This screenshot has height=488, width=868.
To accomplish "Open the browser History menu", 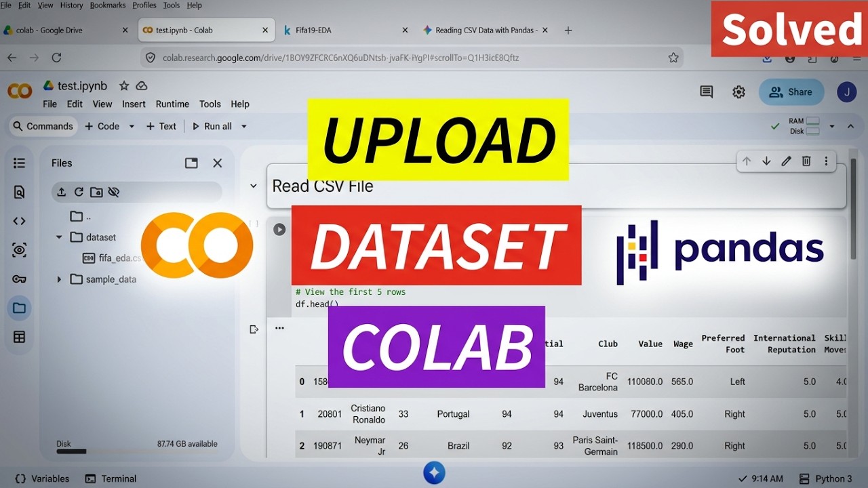I will tap(71, 5).
